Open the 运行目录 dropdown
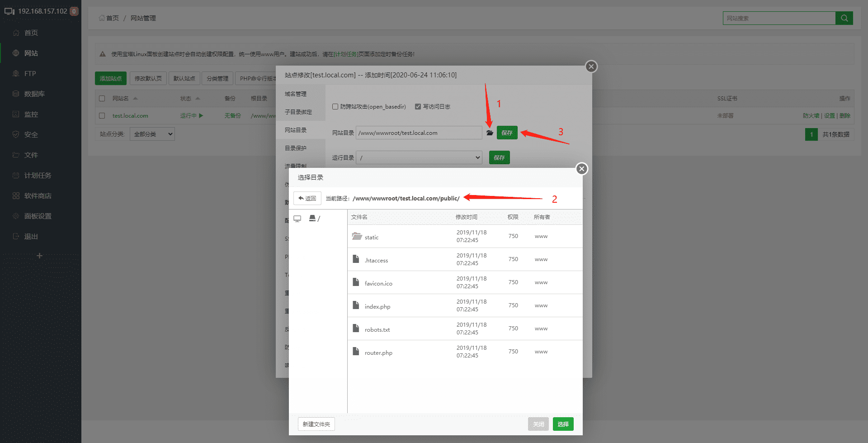This screenshot has height=443, width=868. point(419,157)
